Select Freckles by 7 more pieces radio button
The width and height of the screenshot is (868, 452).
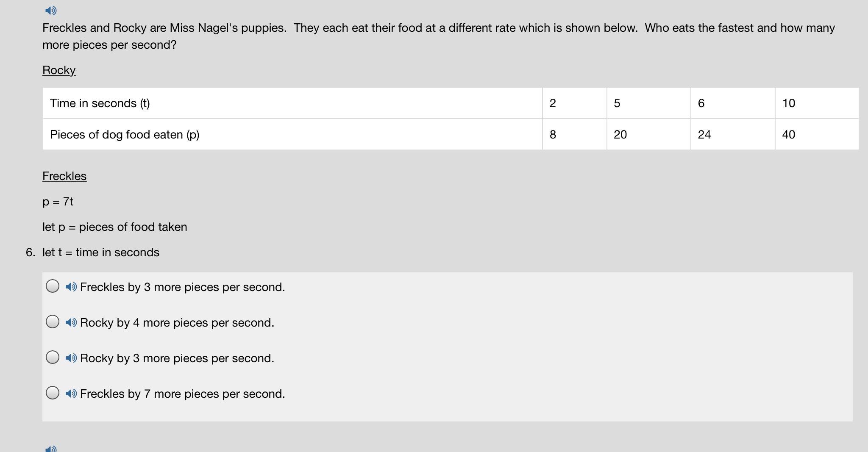pyautogui.click(x=53, y=393)
